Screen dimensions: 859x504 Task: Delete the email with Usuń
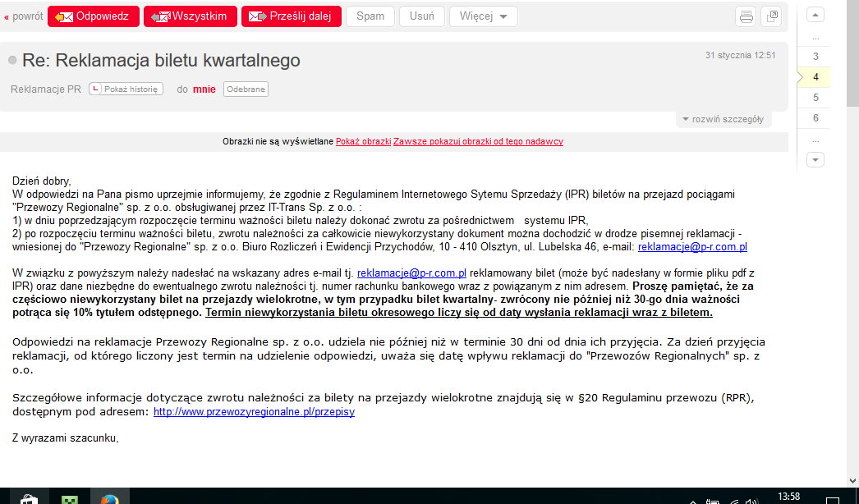pyautogui.click(x=422, y=16)
